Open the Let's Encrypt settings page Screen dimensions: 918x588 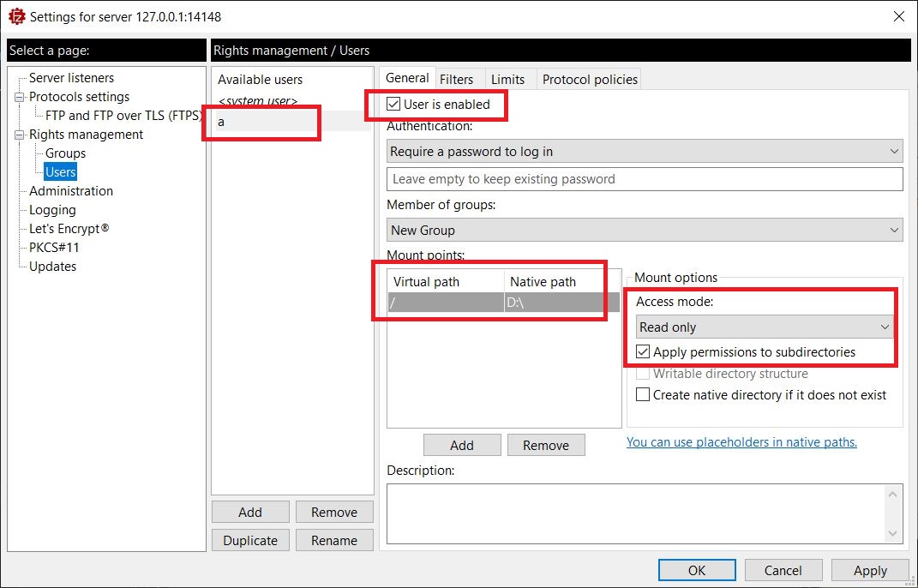(x=69, y=229)
